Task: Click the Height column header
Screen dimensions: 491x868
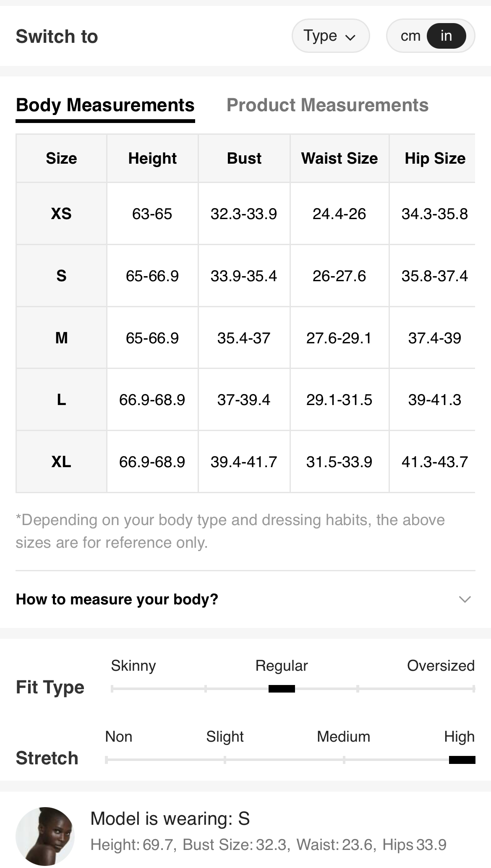Action: pyautogui.click(x=152, y=158)
